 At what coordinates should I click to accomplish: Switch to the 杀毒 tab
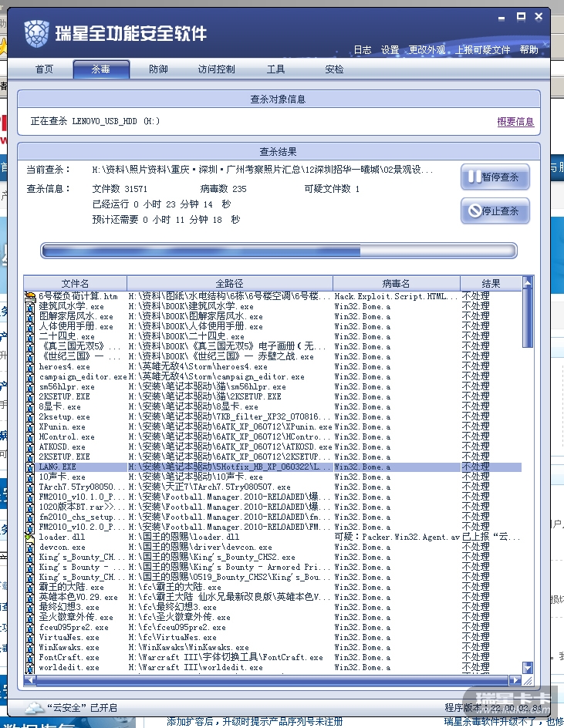[x=101, y=69]
